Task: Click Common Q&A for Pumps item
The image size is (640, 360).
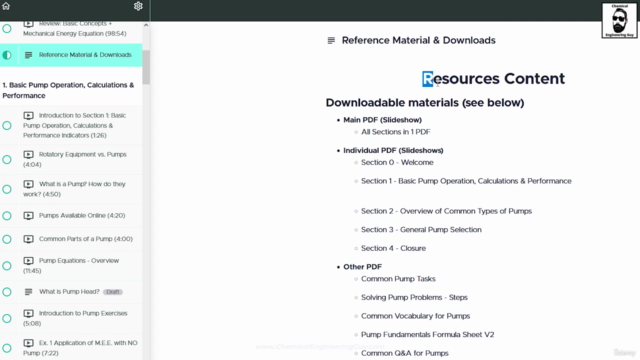Action: coord(405,353)
